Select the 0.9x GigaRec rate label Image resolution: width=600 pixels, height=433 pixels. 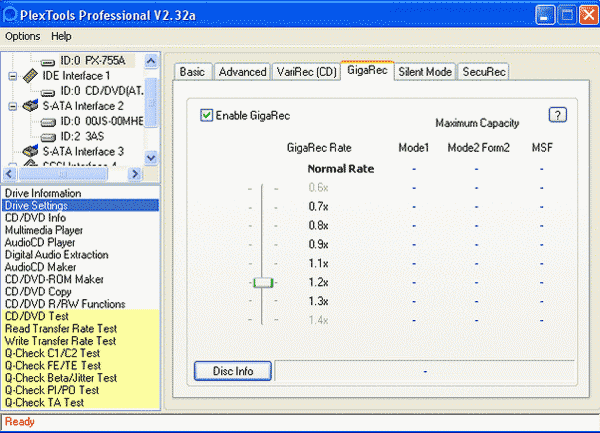click(318, 244)
